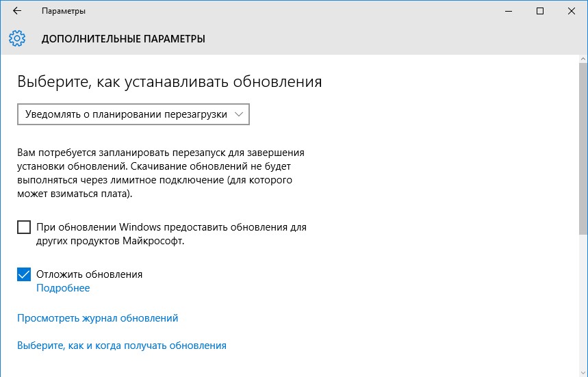
Task: Go back using the arrow icon
Action: coord(17,11)
